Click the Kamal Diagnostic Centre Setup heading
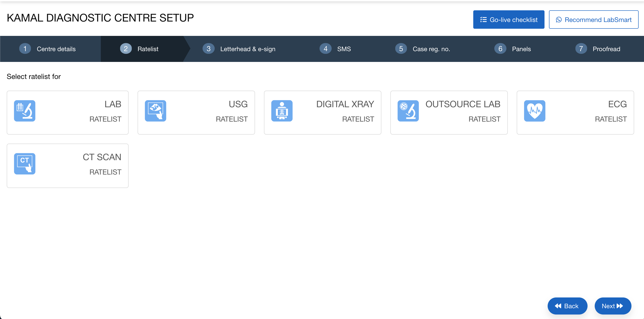 tap(100, 18)
